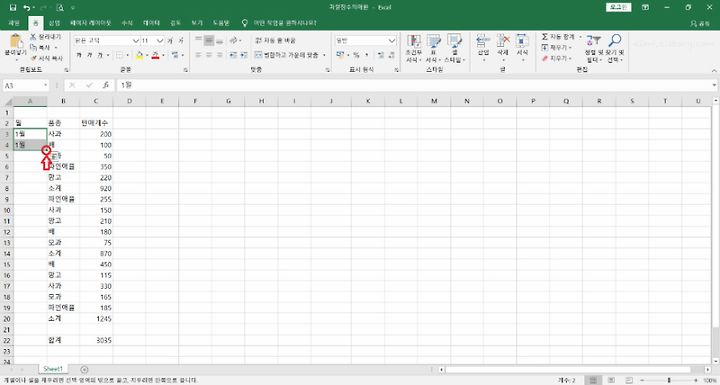This screenshot has height=385, width=720.
Task: Toggle Merge and Center
Action: (x=287, y=55)
